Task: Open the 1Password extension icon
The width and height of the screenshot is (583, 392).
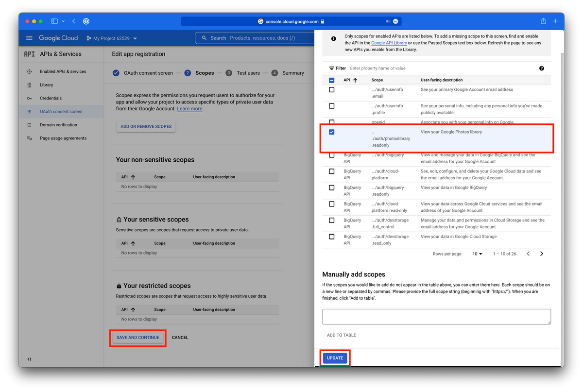Action: [86, 21]
